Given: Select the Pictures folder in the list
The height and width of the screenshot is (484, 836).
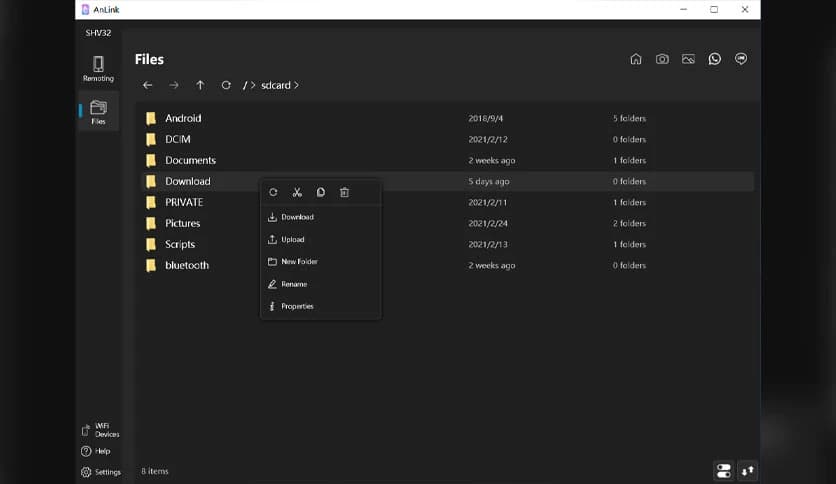Looking at the screenshot, I should pos(183,223).
